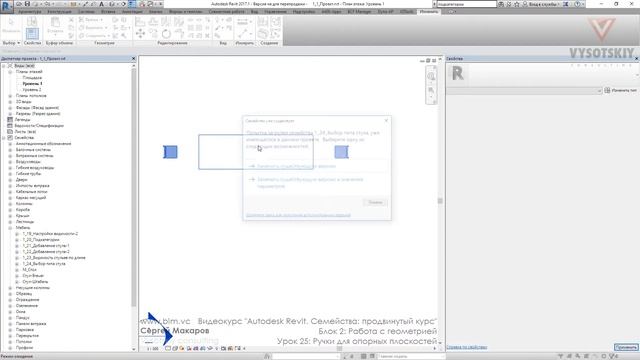Click the Save icon in quick access toolbar
The height and width of the screenshot is (360, 640).
pyautogui.click(x=28, y=4)
